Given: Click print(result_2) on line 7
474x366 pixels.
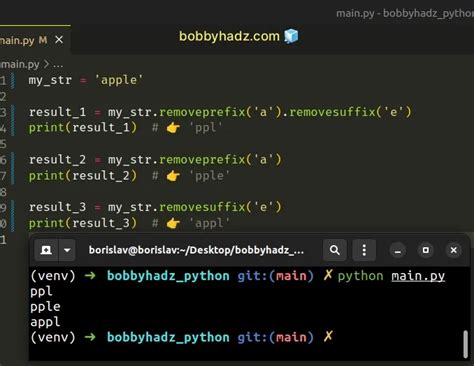Looking at the screenshot, I should tap(83, 176).
